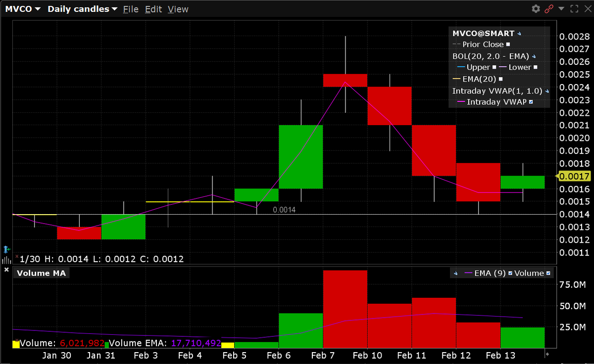Uncheck the EMA (9) volume checkbox
Screen dimensions: 594x364
(510, 273)
